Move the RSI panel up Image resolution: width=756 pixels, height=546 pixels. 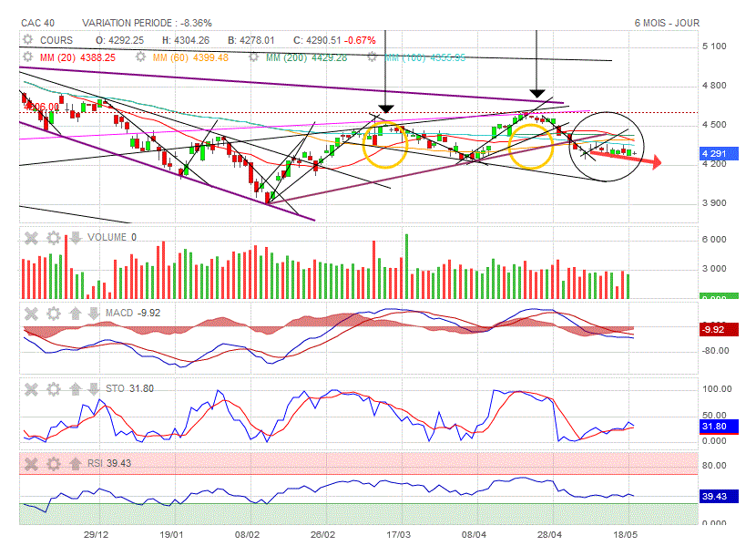75,464
